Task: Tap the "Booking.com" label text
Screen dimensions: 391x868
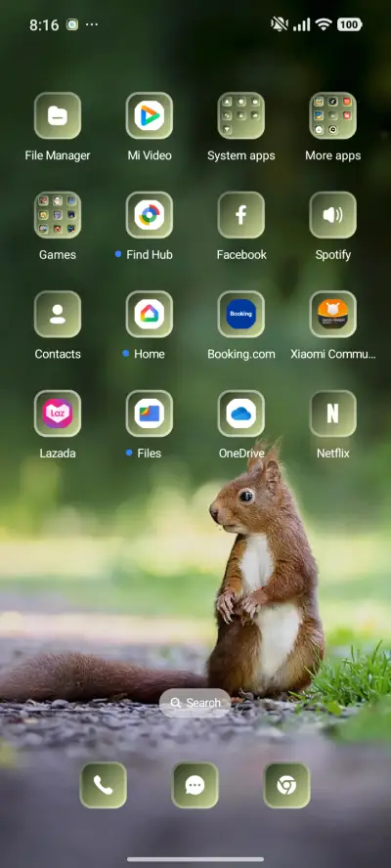Action: pos(240,354)
